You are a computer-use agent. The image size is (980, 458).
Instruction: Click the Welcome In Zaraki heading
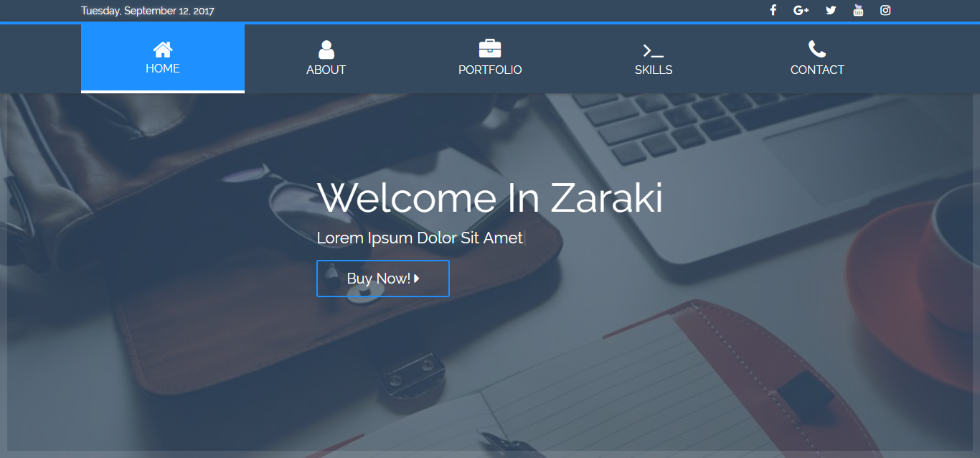click(x=490, y=197)
